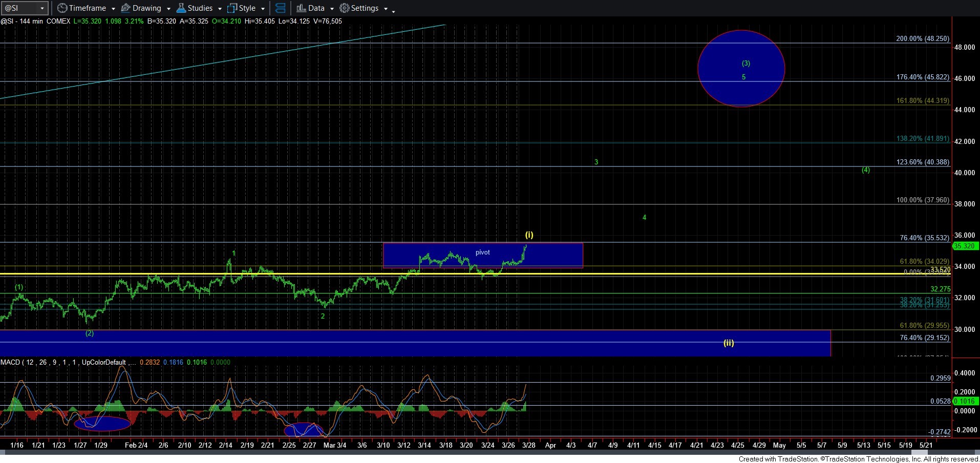Select the 76.40% (29.152) Fibonacci label
Screen dimensions: 980x463
click(x=924, y=338)
